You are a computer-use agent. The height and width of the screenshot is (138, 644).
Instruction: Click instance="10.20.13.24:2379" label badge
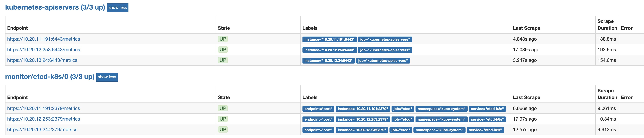click(362, 130)
